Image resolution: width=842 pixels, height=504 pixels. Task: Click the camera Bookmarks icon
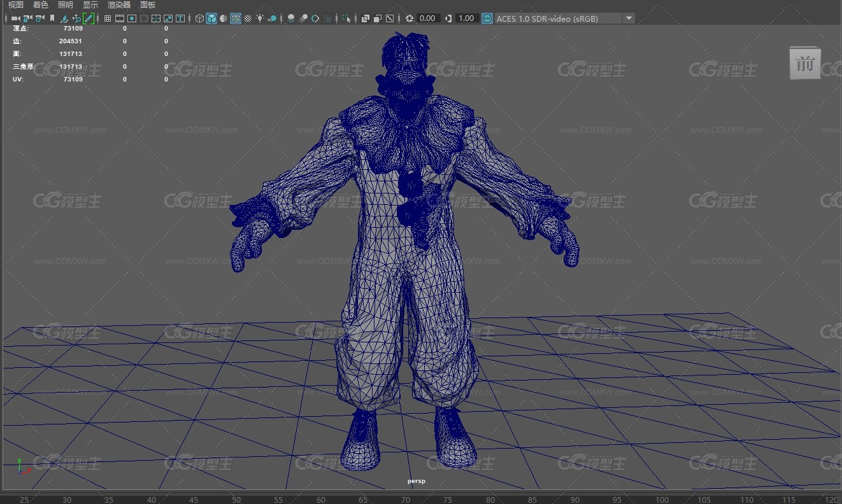(x=52, y=18)
